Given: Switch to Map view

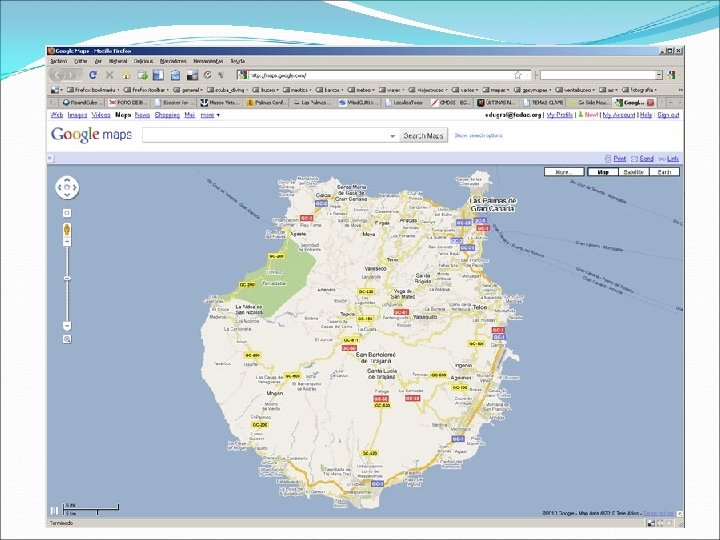Looking at the screenshot, I should pyautogui.click(x=603, y=172).
